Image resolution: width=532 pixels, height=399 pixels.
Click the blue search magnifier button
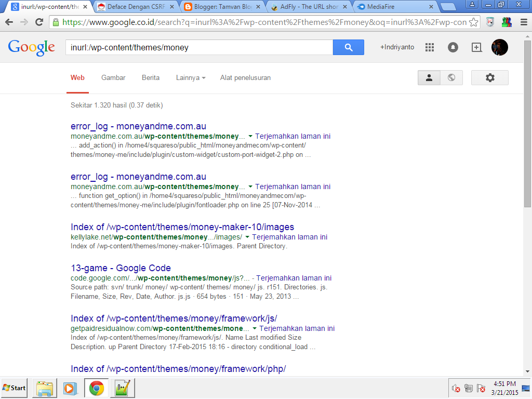pos(349,47)
